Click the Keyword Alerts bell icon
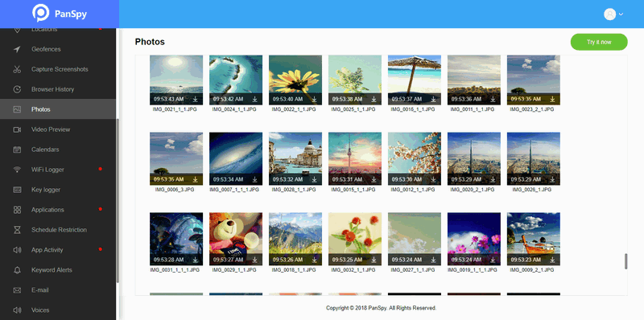Screen dimensions: 644x320 tap(17, 270)
